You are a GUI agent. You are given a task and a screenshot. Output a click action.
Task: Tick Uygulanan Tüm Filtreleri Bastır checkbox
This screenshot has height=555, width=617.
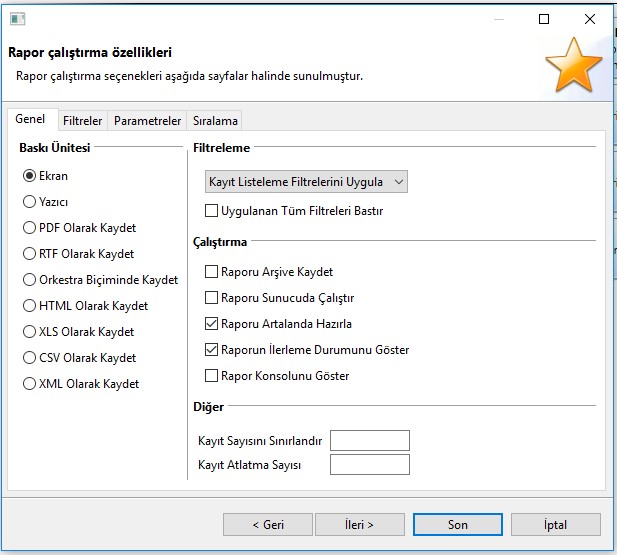coord(211,211)
